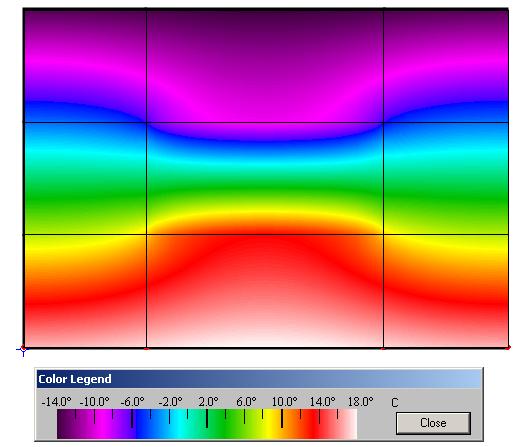Click the -14.0° legend label
Screen dimensions: 523x447
pyautogui.click(x=56, y=401)
